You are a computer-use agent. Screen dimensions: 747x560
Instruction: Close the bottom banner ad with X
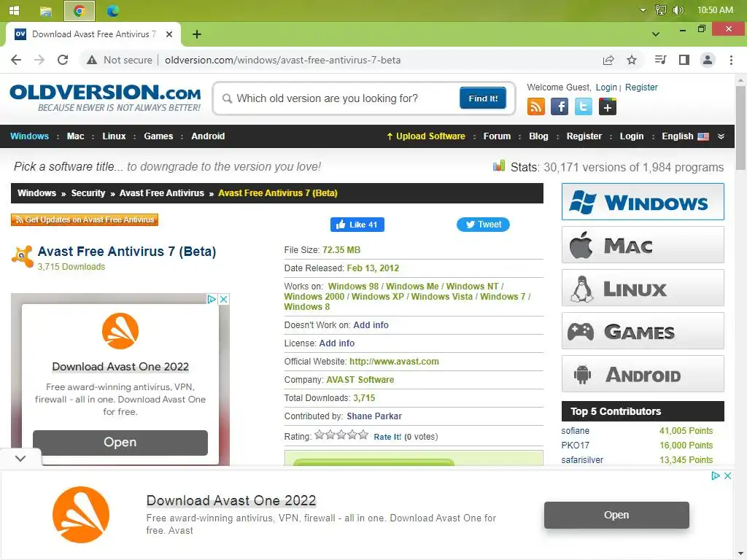coord(727,475)
